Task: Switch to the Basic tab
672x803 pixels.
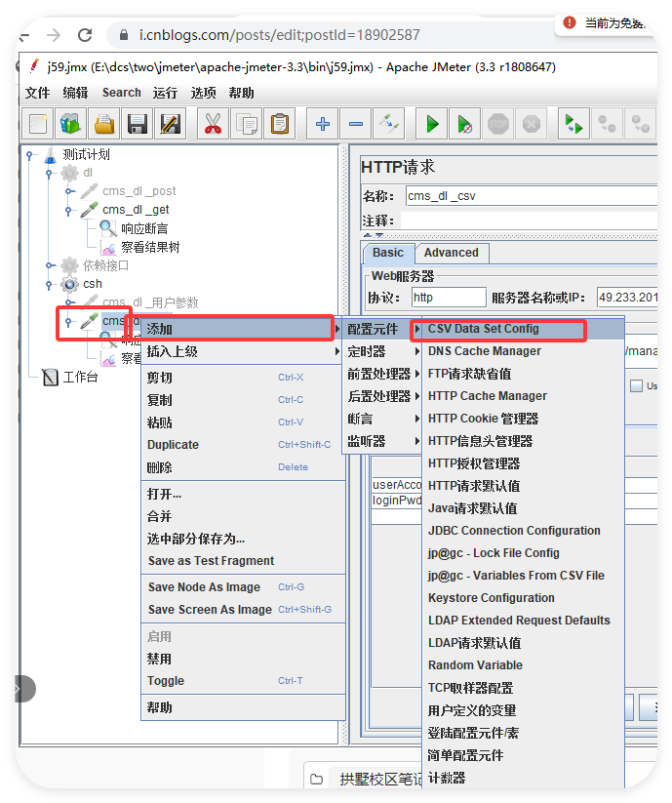Action: coord(388,253)
